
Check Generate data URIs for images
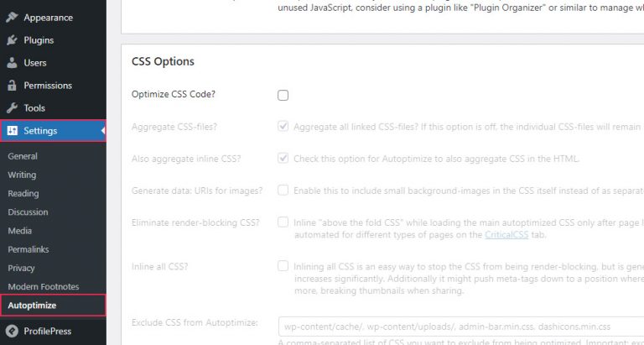coord(283,191)
